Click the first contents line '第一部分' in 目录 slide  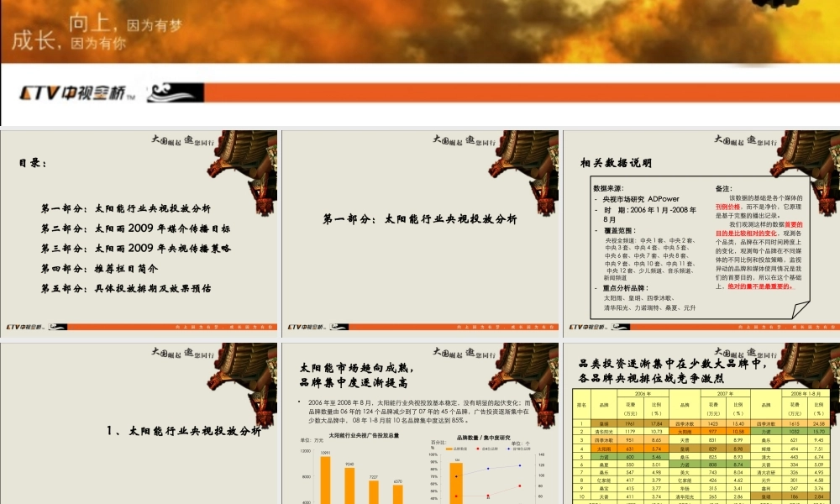(x=126, y=208)
